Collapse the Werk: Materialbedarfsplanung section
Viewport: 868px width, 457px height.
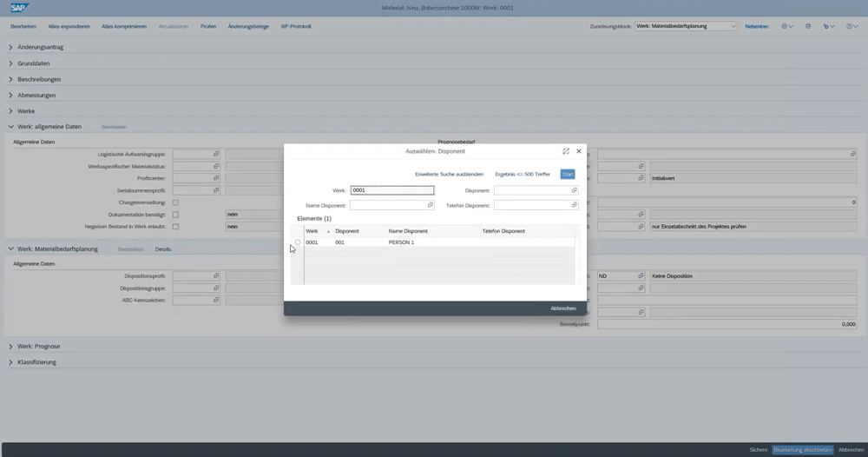click(x=10, y=248)
